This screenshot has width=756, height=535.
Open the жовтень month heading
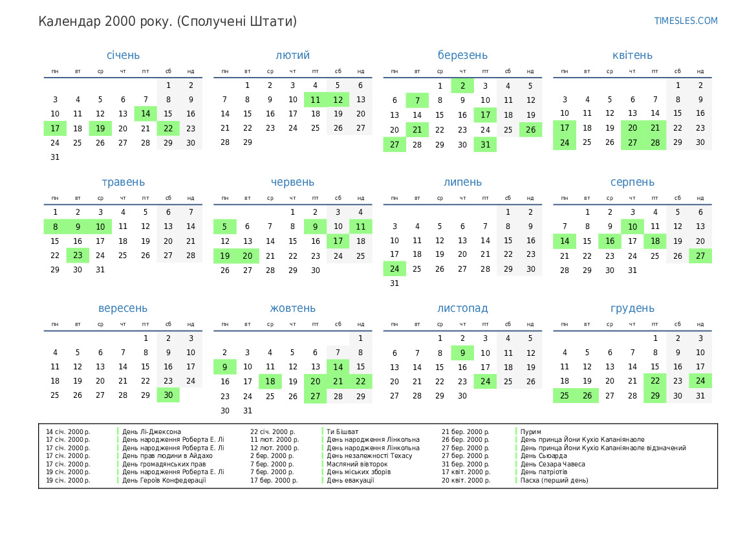[292, 309]
